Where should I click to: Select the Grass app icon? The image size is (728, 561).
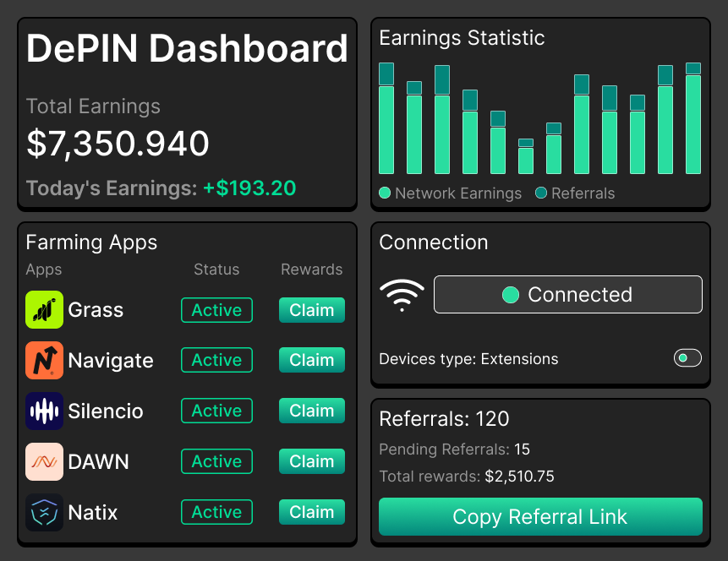44,309
